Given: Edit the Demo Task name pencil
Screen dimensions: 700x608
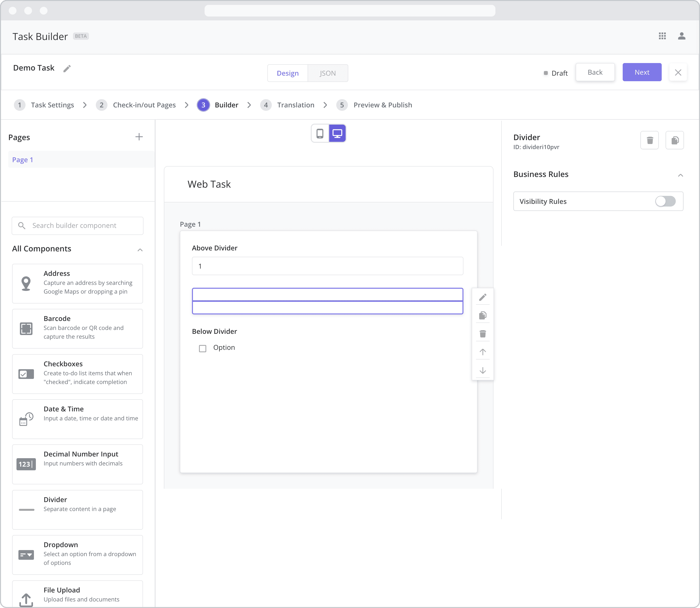Looking at the screenshot, I should tap(67, 69).
